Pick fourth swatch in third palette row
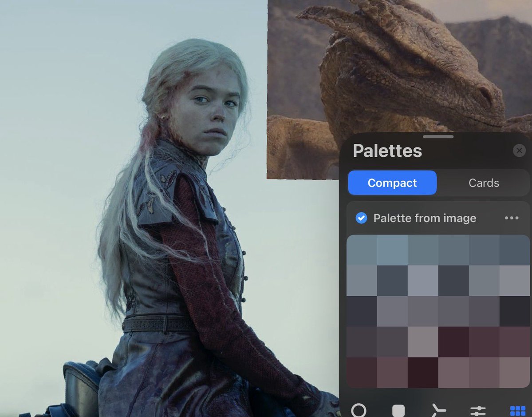532x417 pixels. point(453,311)
